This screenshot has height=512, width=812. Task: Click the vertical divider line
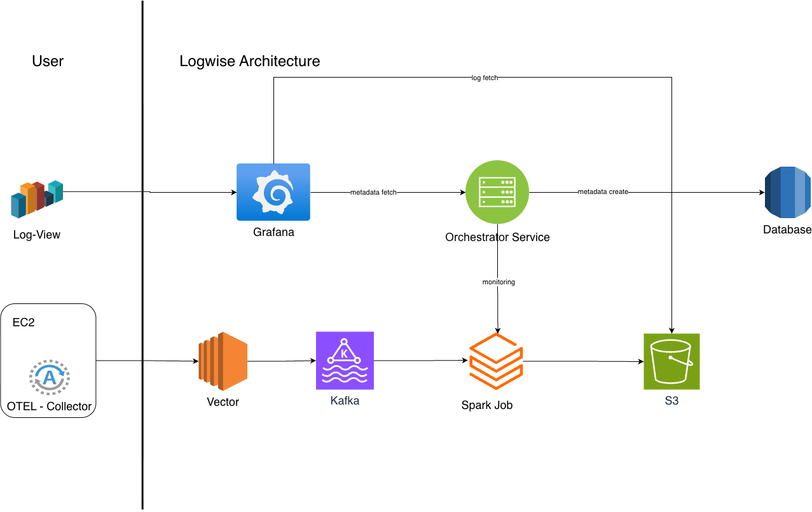(x=142, y=254)
